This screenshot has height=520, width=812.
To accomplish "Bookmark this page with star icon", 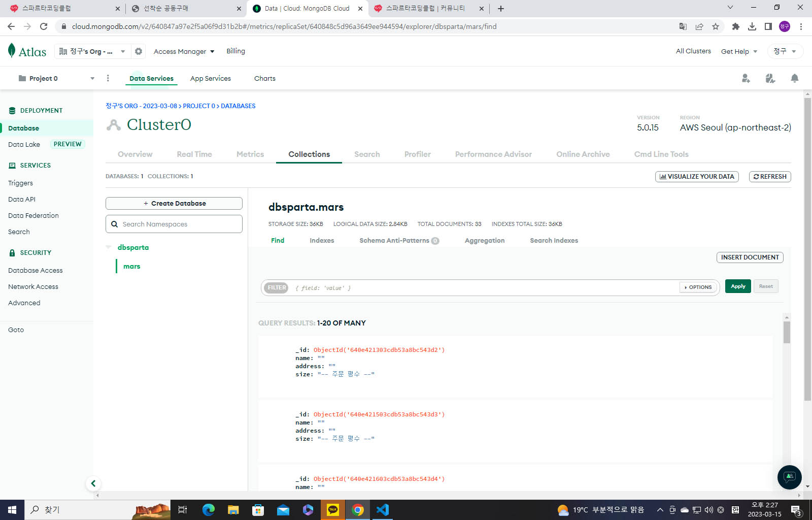I will point(716,26).
